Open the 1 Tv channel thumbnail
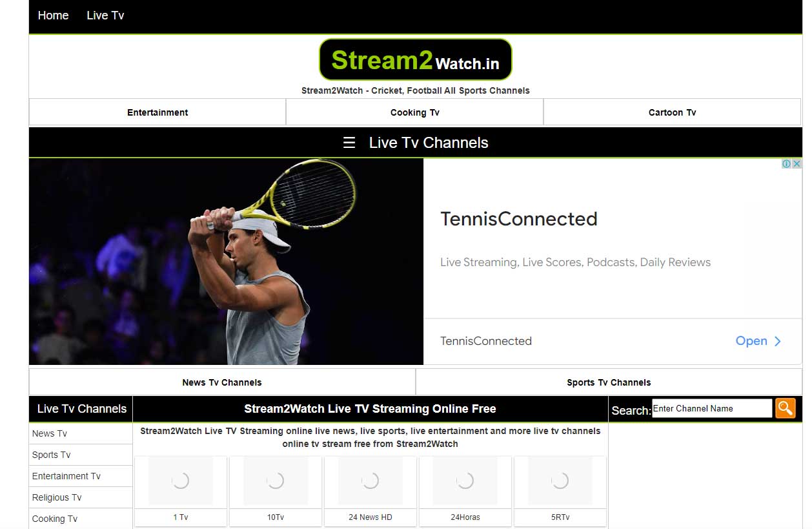The image size is (812, 529). [x=181, y=481]
